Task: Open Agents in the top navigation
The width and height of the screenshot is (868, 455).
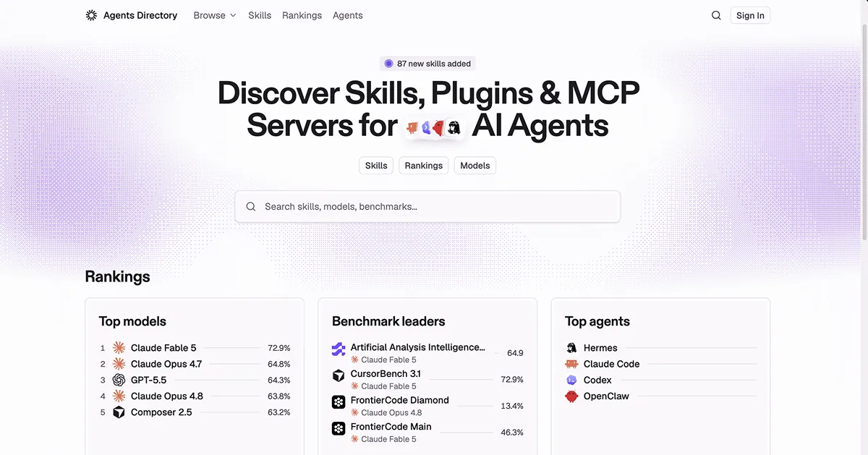Action: click(x=348, y=15)
